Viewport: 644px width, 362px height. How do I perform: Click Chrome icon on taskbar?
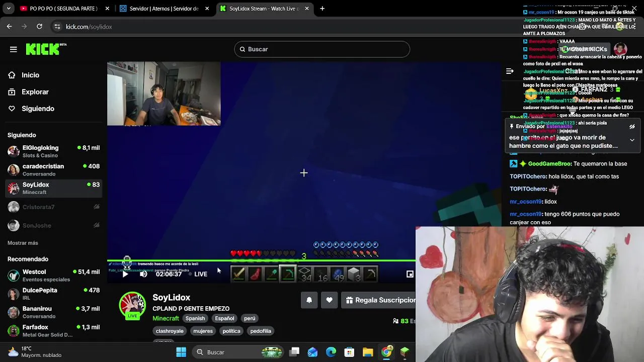click(x=386, y=352)
